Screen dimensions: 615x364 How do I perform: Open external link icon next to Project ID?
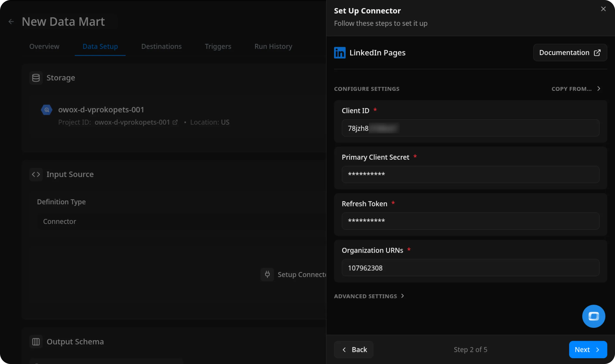175,122
